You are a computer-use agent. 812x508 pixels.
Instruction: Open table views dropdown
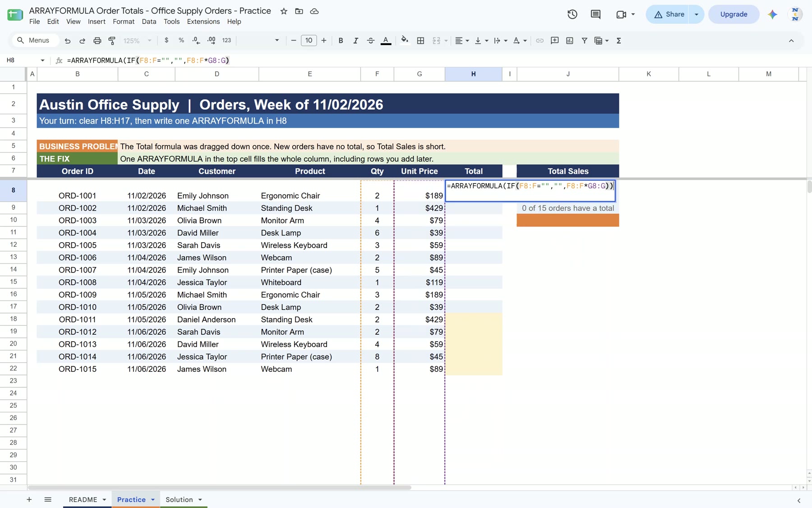[x=602, y=41]
